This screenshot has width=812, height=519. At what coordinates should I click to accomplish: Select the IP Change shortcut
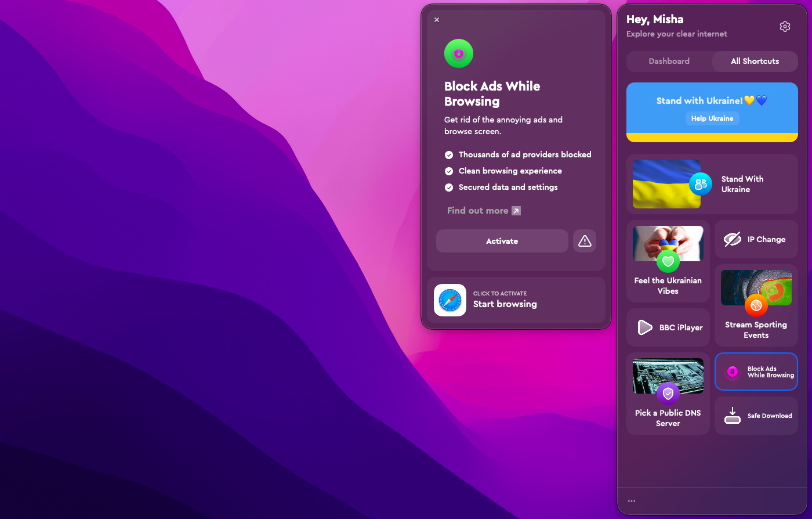756,239
